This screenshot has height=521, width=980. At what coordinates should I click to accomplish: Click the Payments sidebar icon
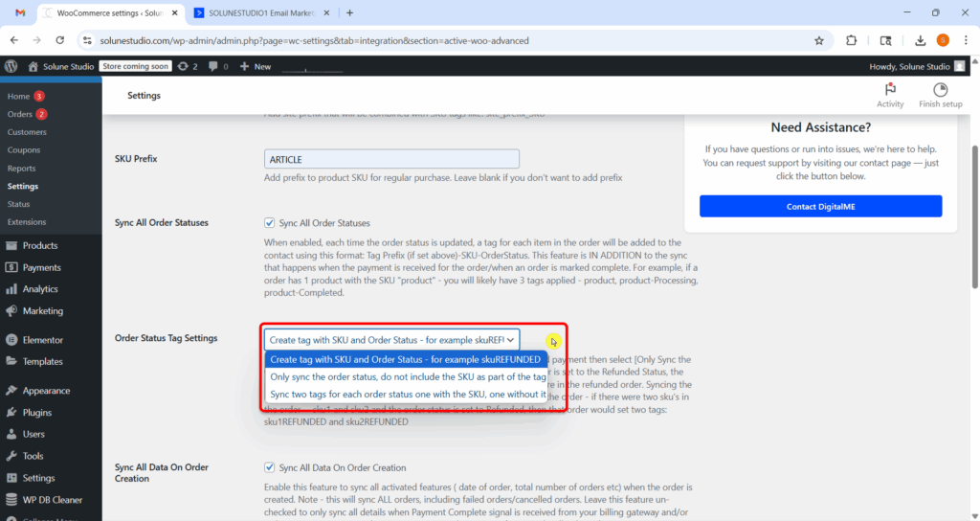pyautogui.click(x=11, y=268)
